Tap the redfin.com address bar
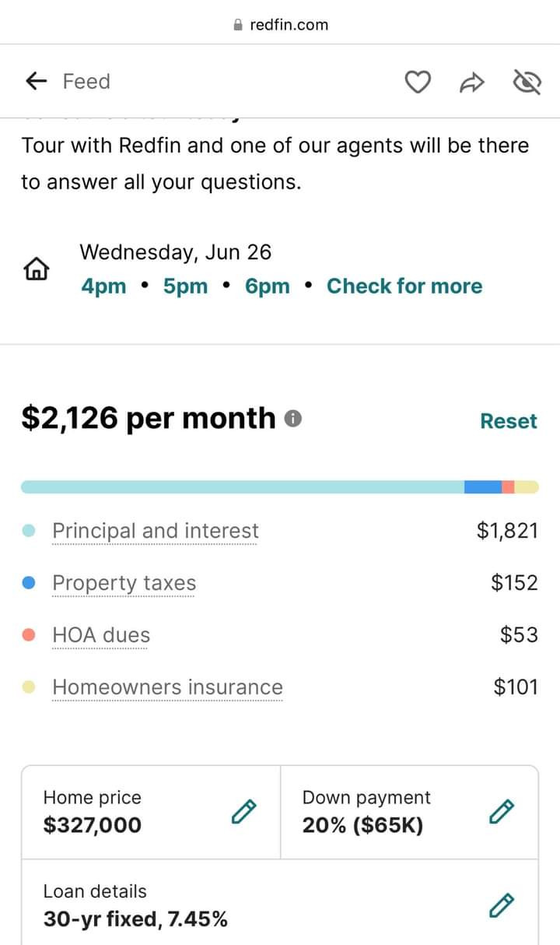The width and height of the screenshot is (560, 945). point(281,25)
